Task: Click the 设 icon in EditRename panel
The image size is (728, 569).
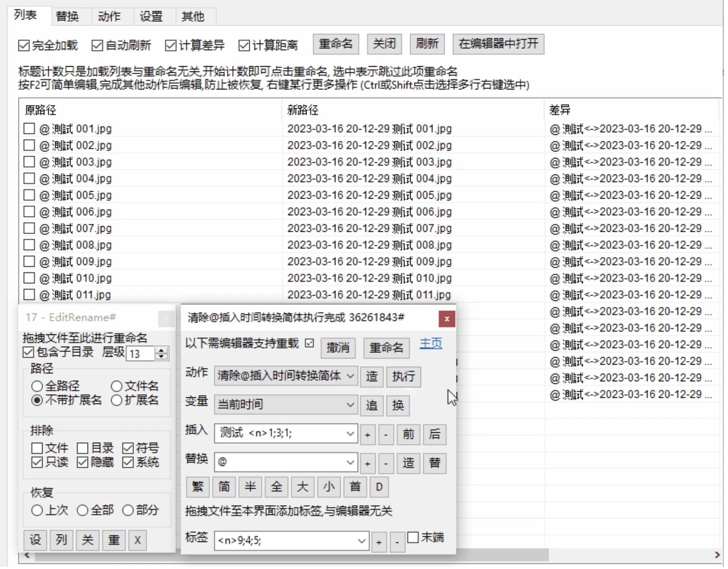Action: [35, 540]
